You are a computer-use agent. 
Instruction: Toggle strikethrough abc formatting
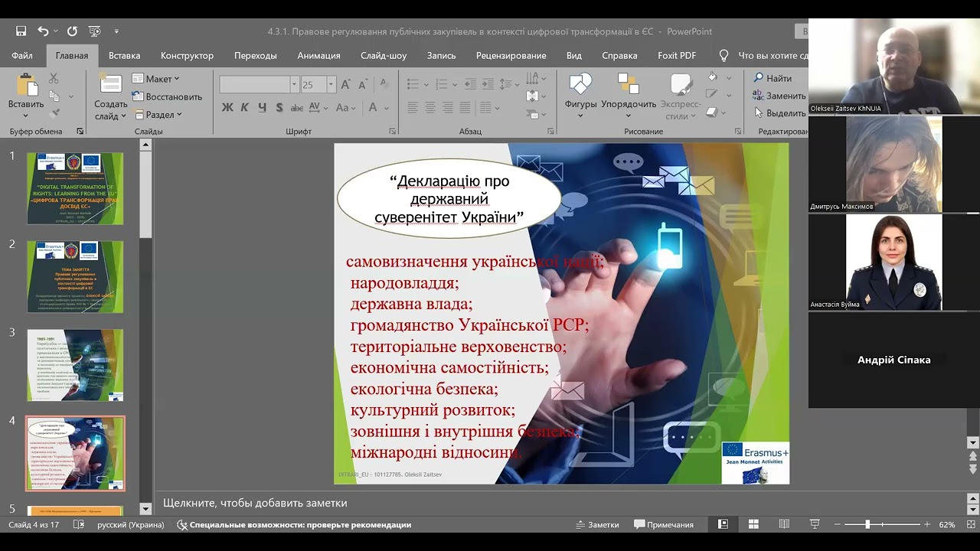pos(298,108)
